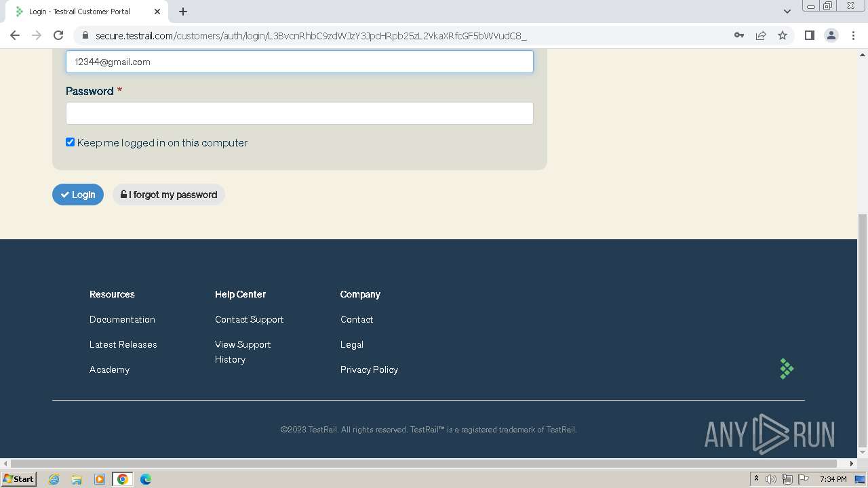Close the Testrail Customer Portal tab
The width and height of the screenshot is (868, 488).
157,12
